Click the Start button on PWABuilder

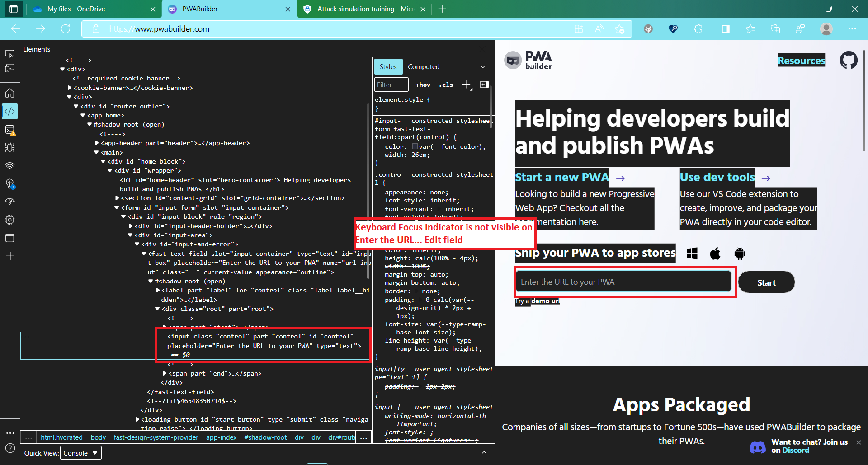coord(766,282)
